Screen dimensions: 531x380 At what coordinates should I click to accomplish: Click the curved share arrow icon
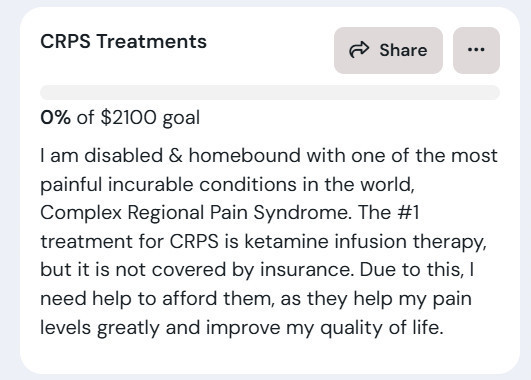click(x=359, y=50)
